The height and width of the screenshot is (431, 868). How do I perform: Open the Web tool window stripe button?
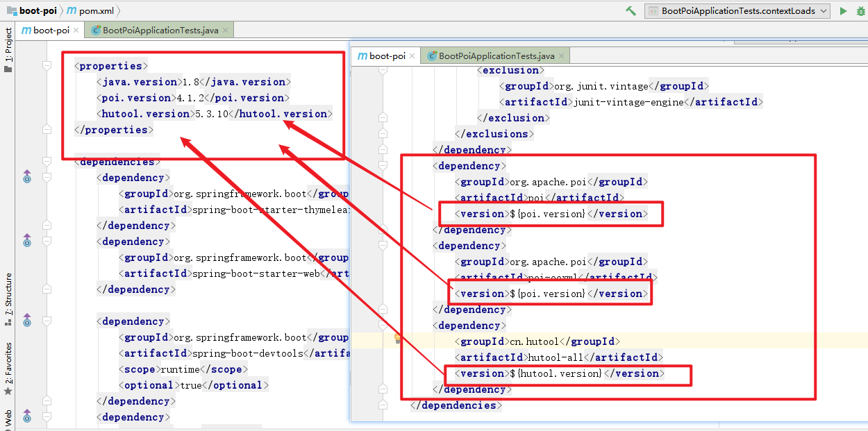pyautogui.click(x=8, y=418)
